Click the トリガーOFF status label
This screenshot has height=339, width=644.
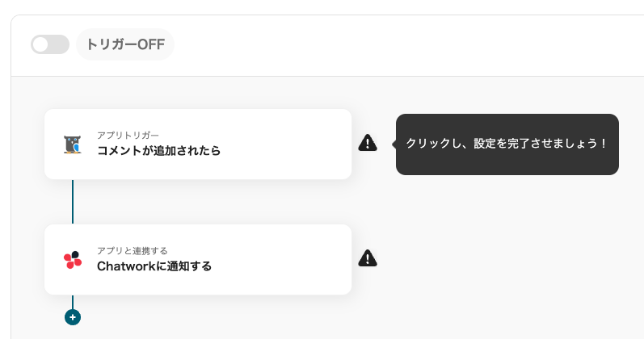click(x=125, y=44)
